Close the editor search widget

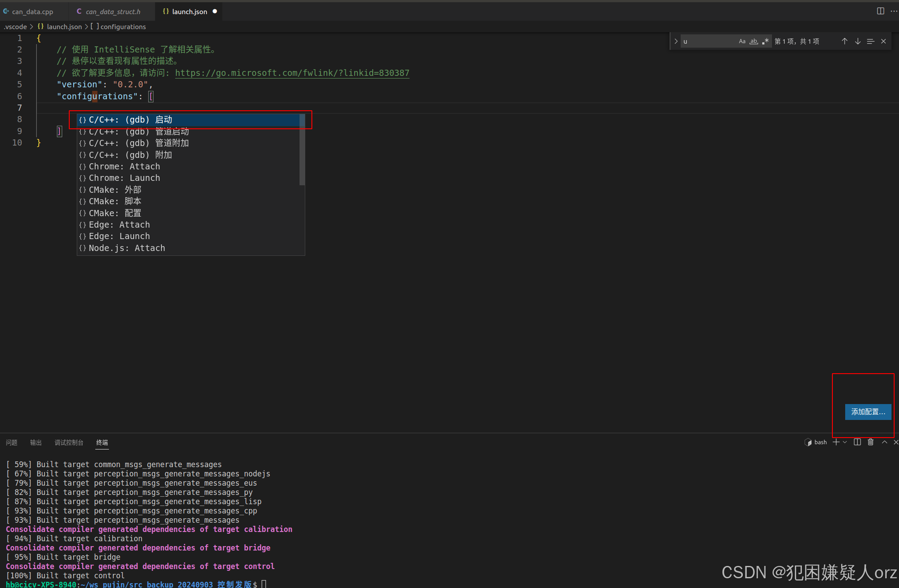(x=884, y=41)
